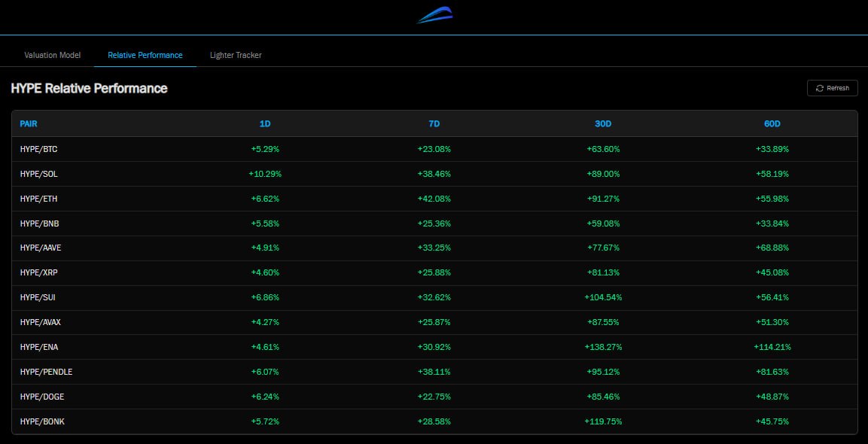Click the HYPE/ENA 60D value +114.21%

[x=772, y=347]
